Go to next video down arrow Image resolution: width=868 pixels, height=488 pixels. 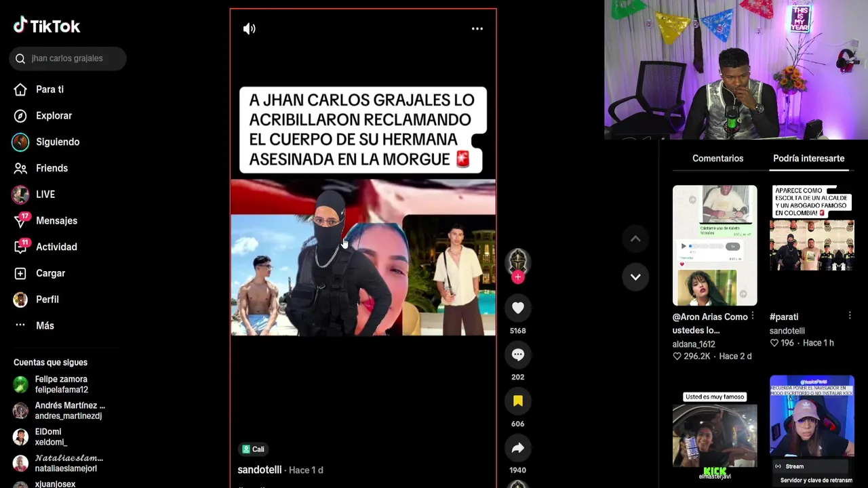pyautogui.click(x=635, y=277)
